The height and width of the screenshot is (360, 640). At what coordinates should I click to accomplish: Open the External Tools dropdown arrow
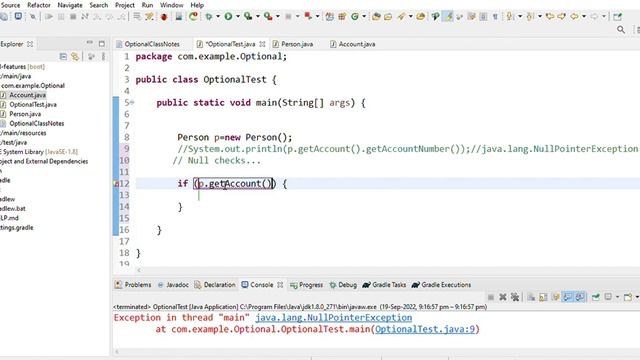278,16
